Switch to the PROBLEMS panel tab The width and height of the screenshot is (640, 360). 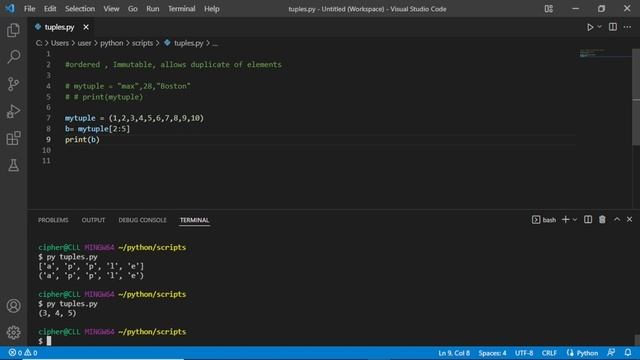[x=53, y=220]
